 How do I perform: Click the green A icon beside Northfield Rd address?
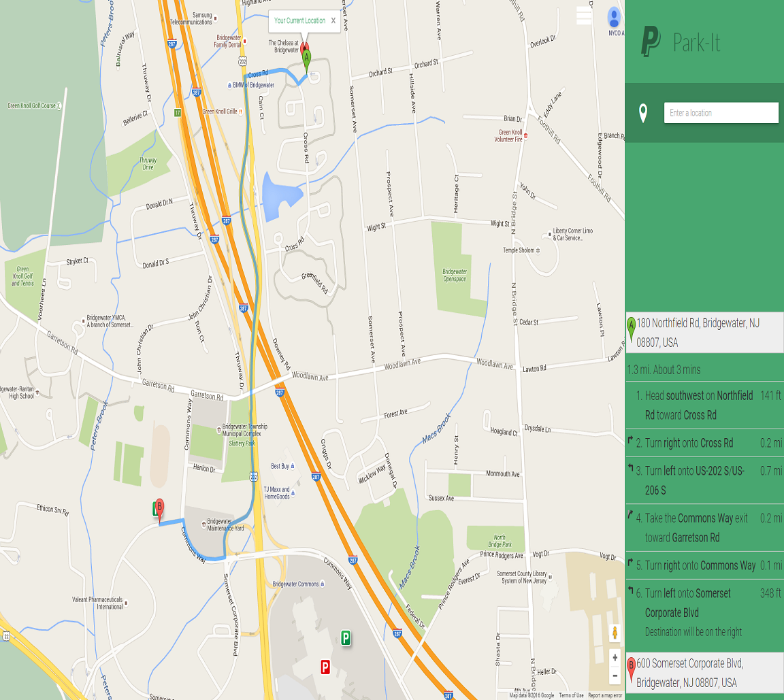point(631,329)
